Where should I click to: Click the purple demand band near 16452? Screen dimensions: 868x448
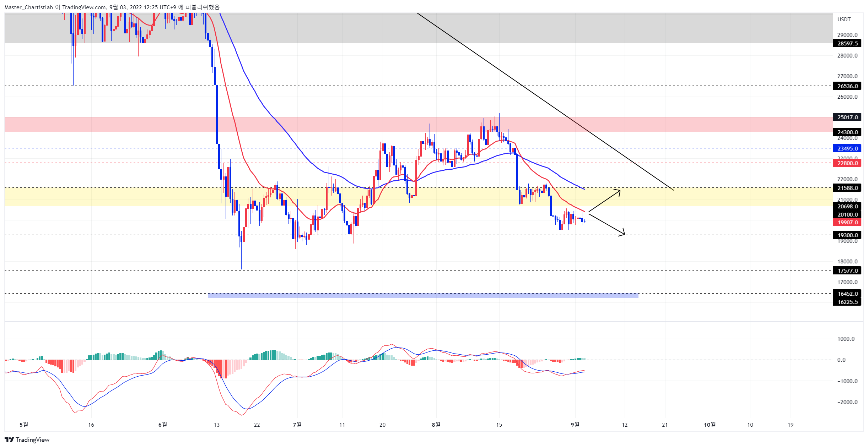pos(423,295)
